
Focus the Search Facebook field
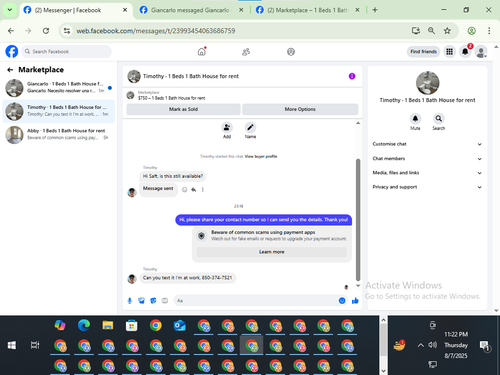[x=67, y=52]
